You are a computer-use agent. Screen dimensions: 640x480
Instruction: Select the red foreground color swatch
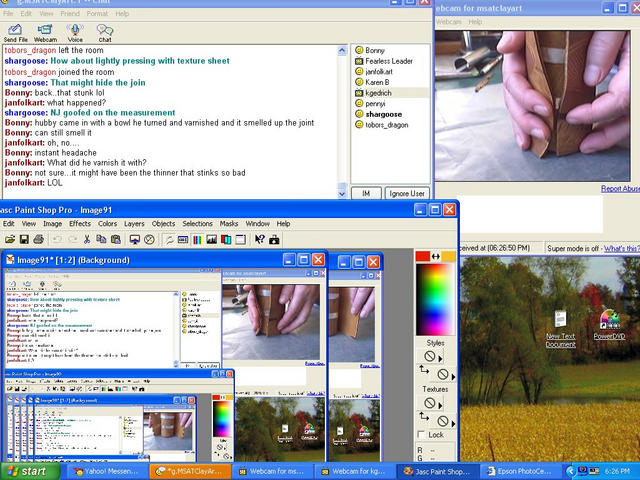pyautogui.click(x=423, y=256)
